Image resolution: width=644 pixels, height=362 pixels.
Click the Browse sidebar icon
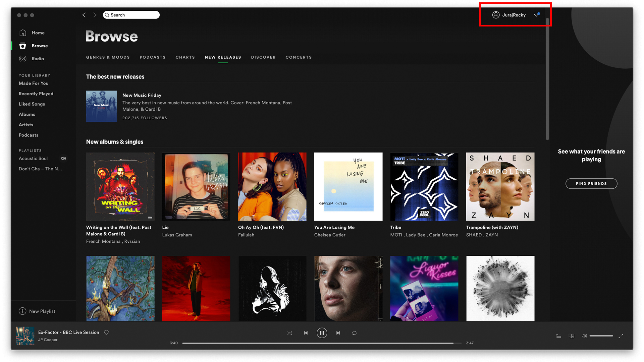click(x=23, y=46)
